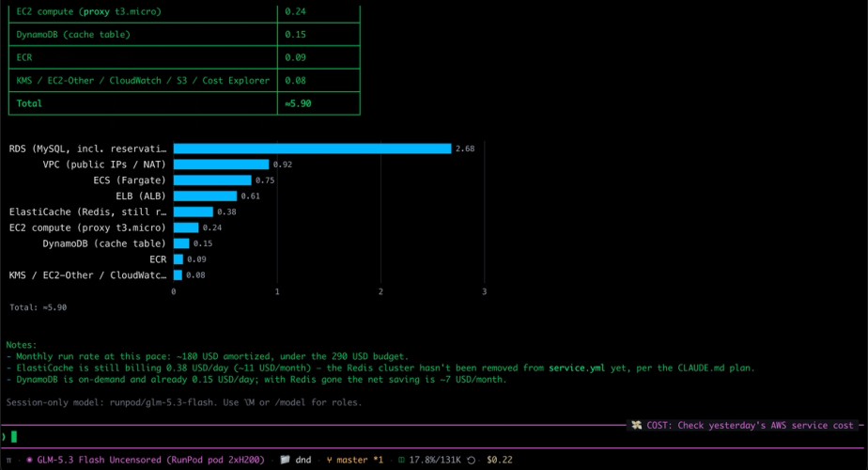Click the x-axis label 3 in chart
Screen dimensions: 868x470
[485, 291]
